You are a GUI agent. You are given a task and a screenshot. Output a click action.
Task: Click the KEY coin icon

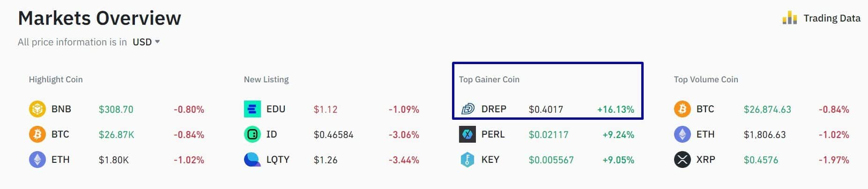click(467, 160)
